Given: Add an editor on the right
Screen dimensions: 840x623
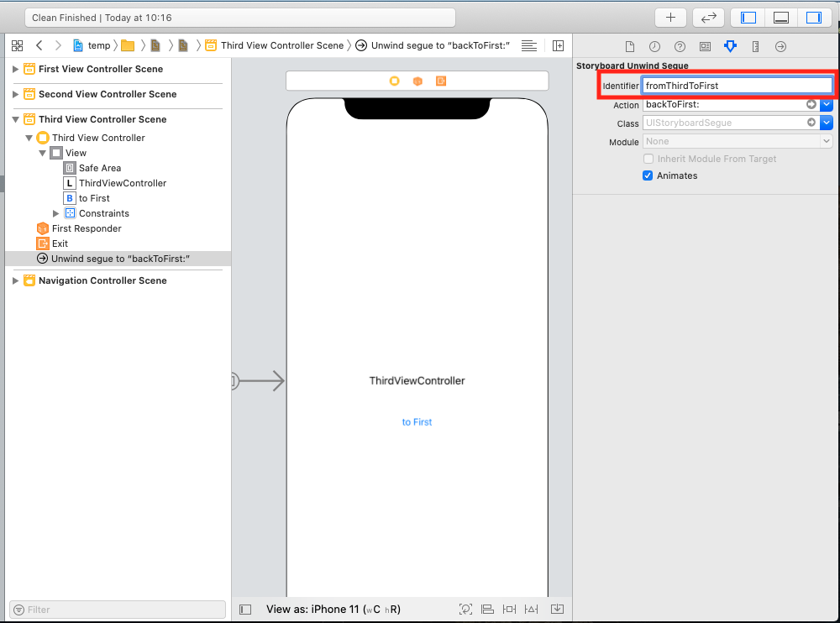Looking at the screenshot, I should (x=558, y=45).
